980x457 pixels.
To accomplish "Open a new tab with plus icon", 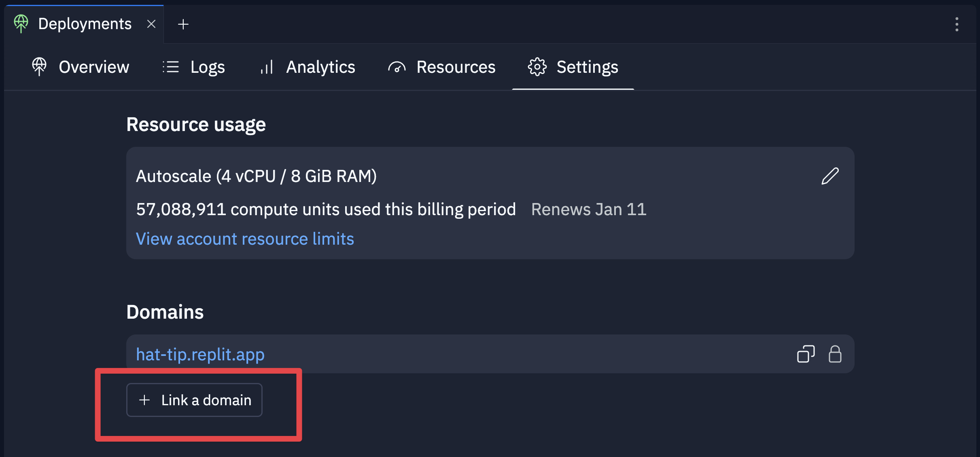I will [183, 24].
